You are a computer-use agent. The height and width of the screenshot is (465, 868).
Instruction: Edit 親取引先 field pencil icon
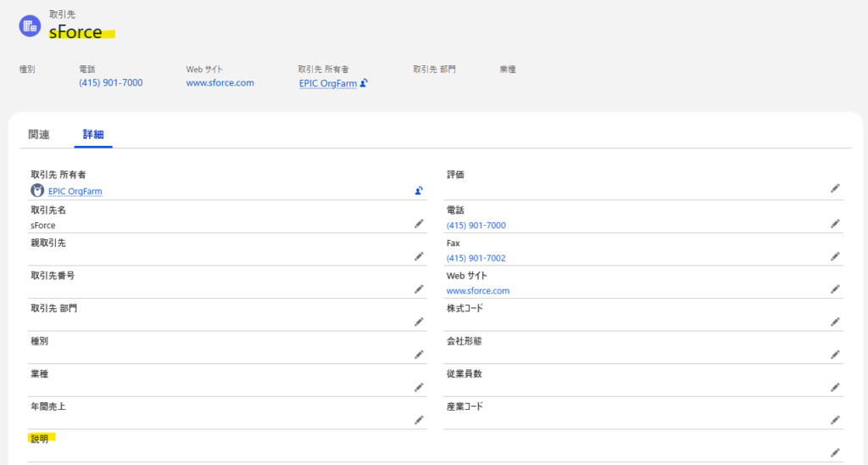pyautogui.click(x=419, y=256)
